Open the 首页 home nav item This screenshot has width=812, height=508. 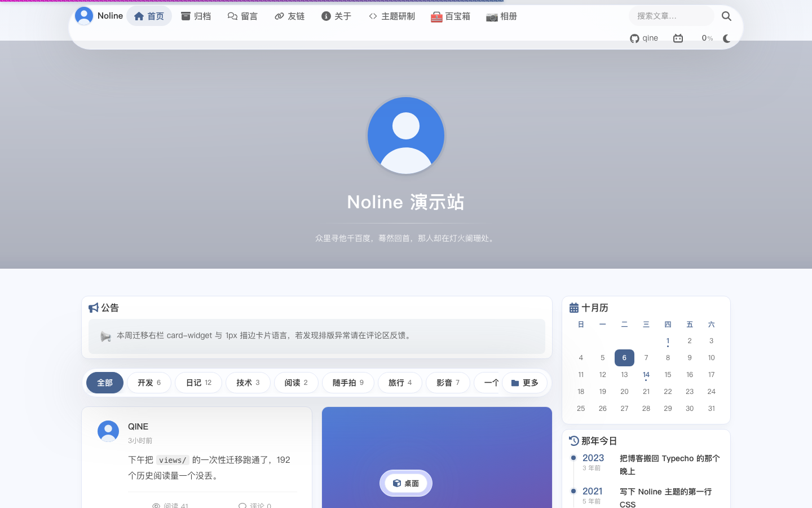pos(149,16)
